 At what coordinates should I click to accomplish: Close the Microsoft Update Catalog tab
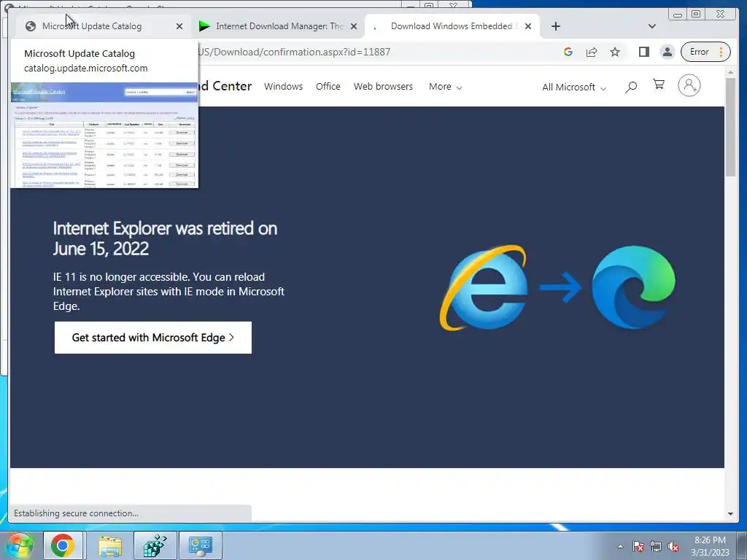pyautogui.click(x=179, y=26)
